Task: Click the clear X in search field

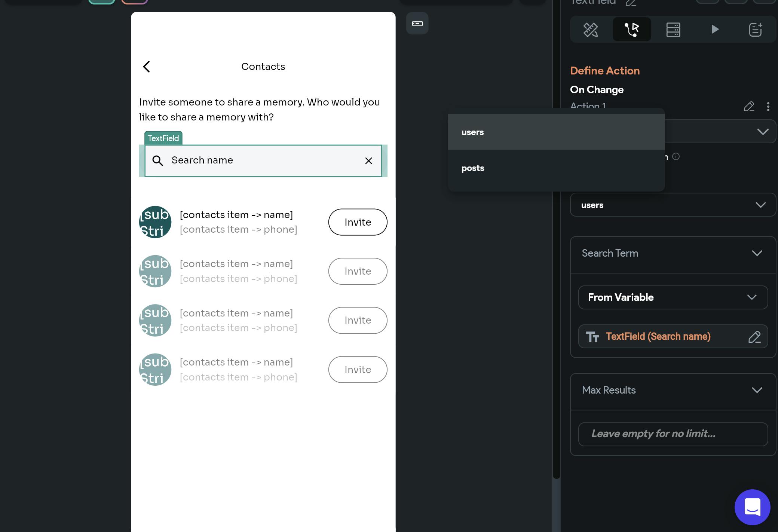Action: click(368, 161)
